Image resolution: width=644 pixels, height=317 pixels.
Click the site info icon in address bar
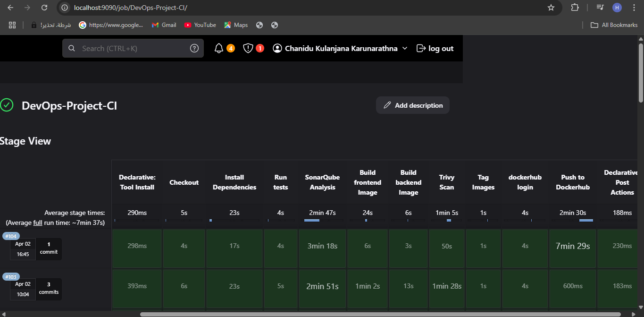65,8
